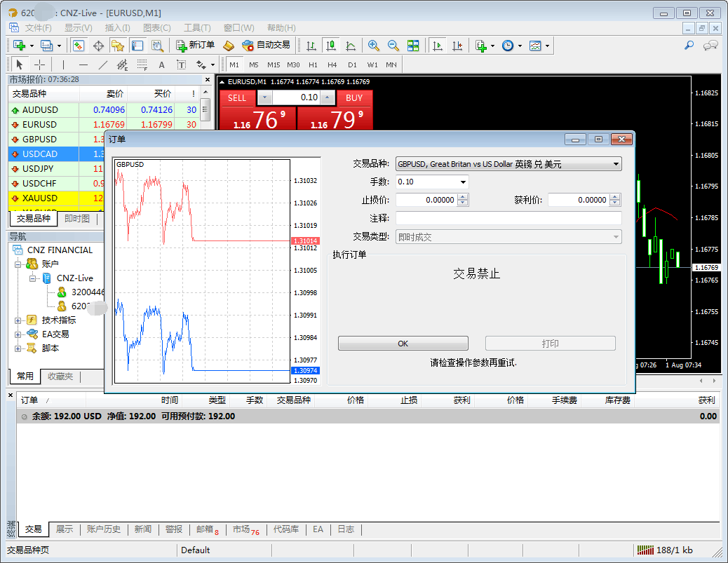Viewport: 728px width, 563px height.
Task: Expand the 技术指标 tree node
Action: pyautogui.click(x=18, y=320)
